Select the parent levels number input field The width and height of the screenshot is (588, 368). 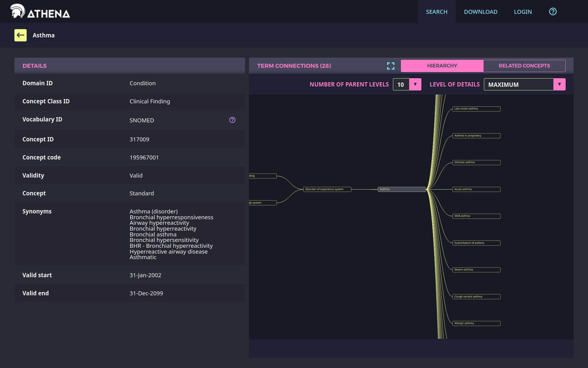pyautogui.click(x=401, y=84)
